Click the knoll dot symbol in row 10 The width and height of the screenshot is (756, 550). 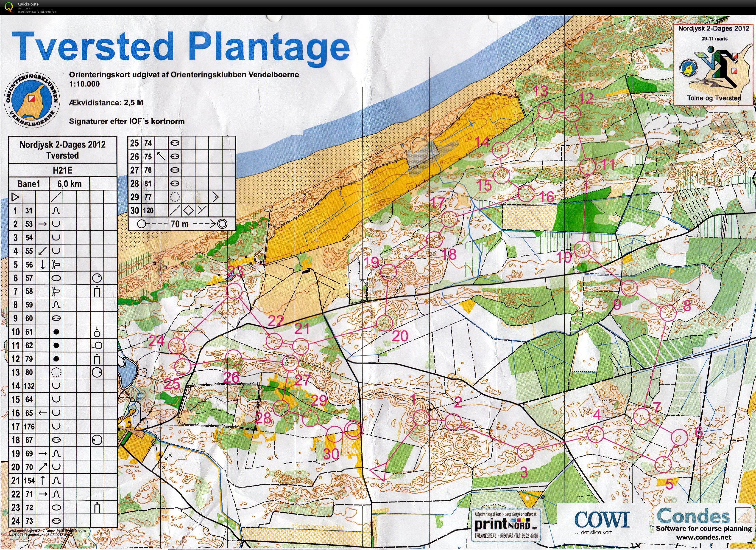(56, 332)
